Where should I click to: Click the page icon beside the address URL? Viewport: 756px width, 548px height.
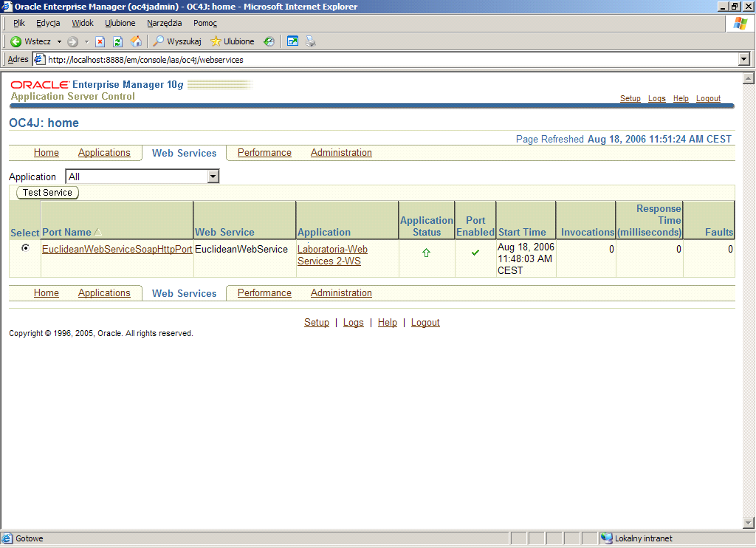[x=40, y=59]
